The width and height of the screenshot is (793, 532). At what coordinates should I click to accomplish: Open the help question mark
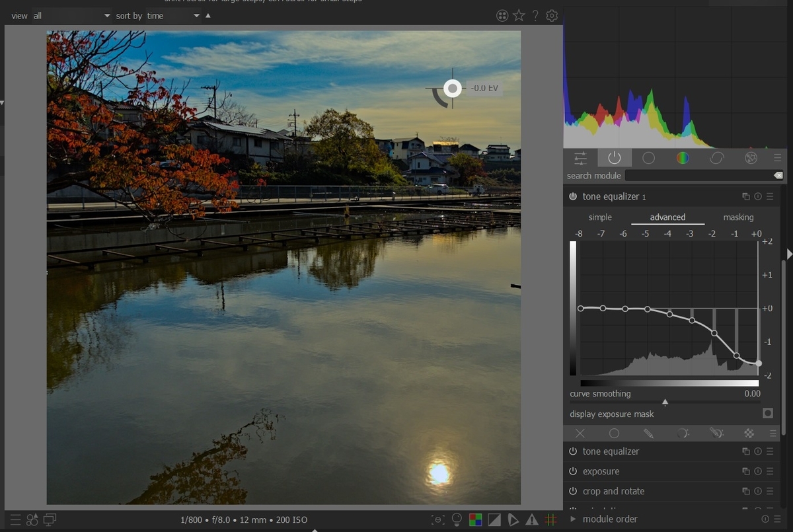[535, 16]
